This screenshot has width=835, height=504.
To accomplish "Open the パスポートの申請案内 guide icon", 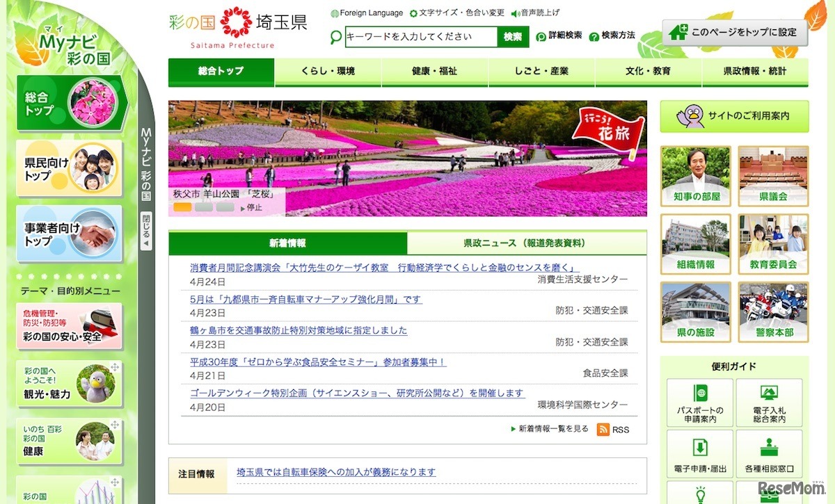I will pos(699,403).
